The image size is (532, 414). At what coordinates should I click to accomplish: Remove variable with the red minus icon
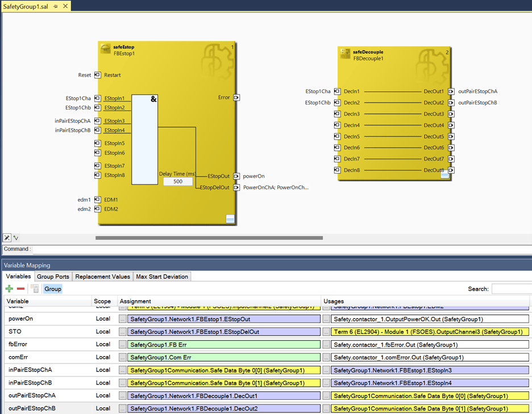pyautogui.click(x=20, y=289)
